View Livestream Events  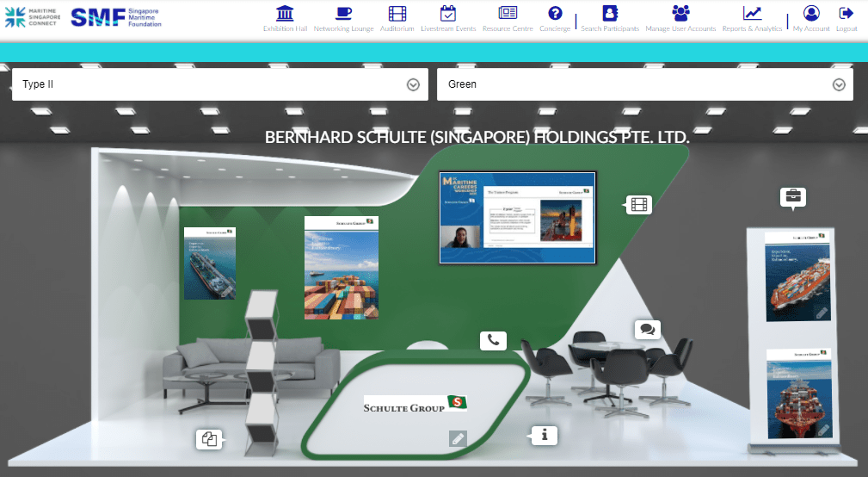448,19
